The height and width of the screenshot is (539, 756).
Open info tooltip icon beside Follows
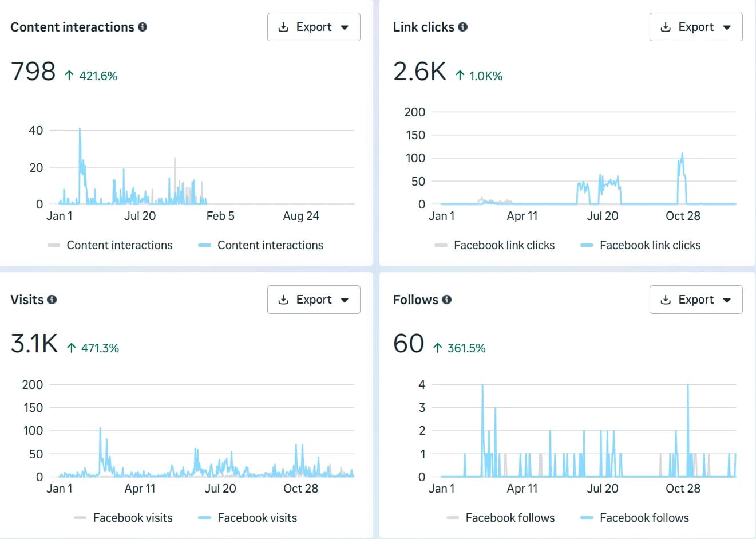tap(447, 300)
